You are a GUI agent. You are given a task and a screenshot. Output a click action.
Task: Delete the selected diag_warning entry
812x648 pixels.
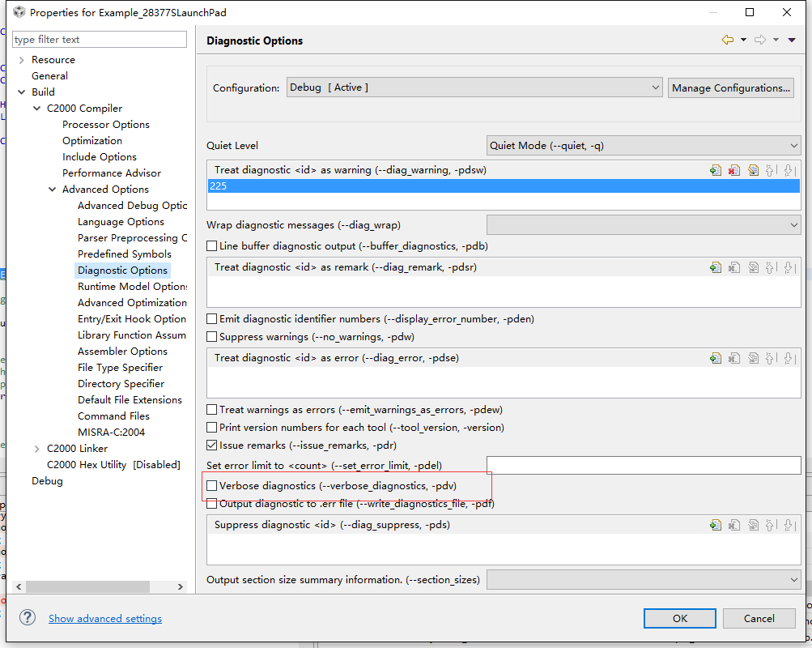734,170
